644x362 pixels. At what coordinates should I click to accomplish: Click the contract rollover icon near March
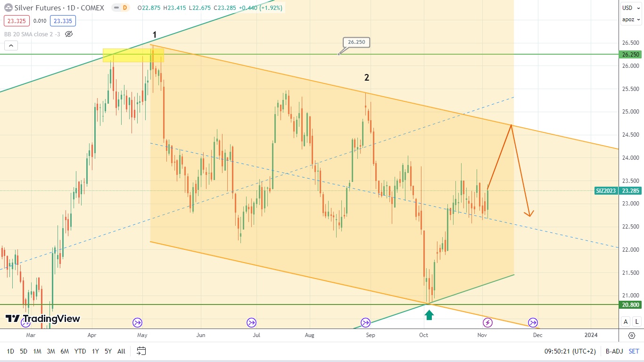[25, 323]
